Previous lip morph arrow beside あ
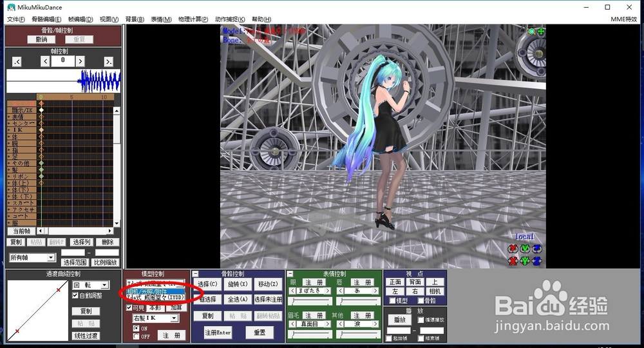The image size is (644, 348). [341, 291]
